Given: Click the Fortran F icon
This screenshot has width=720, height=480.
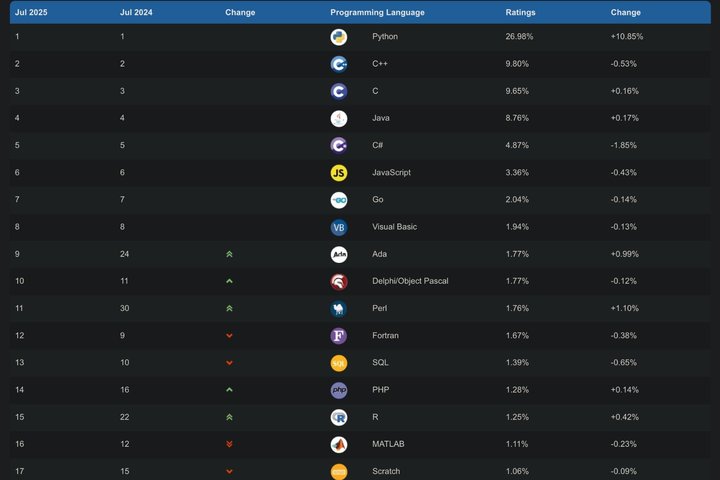Looking at the screenshot, I should 339,335.
